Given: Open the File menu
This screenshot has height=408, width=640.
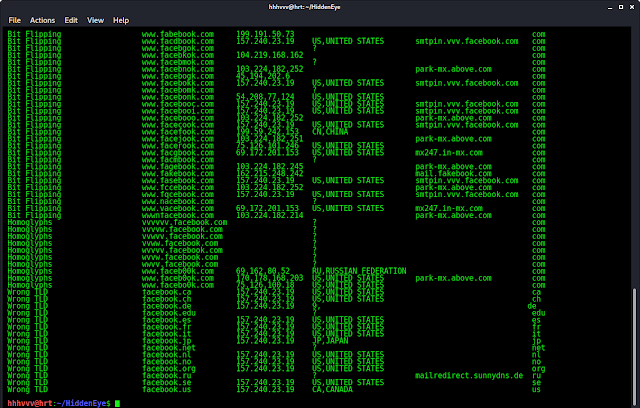Looking at the screenshot, I should coord(14,20).
